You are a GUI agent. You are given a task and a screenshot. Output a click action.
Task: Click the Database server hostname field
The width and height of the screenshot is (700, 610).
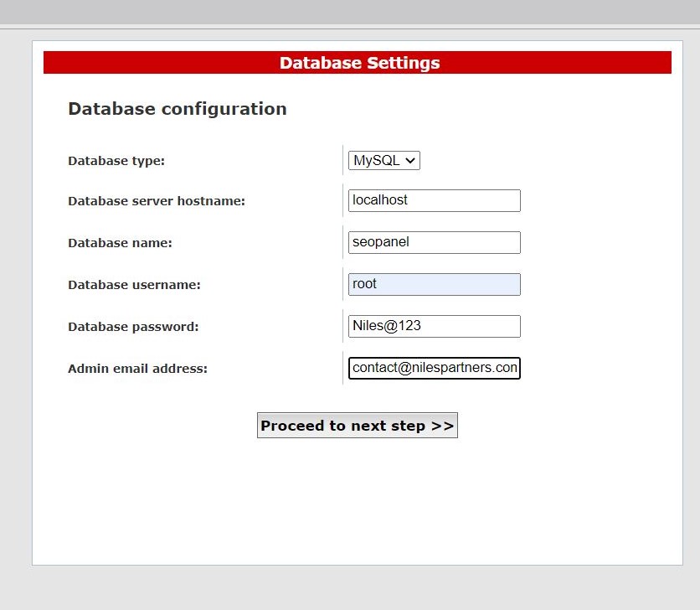coord(434,200)
